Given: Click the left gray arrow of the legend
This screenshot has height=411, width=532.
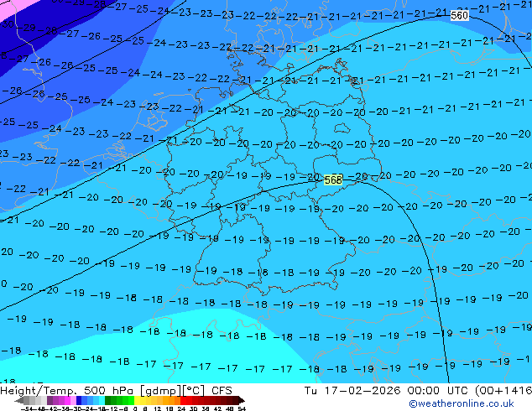Looking at the screenshot, I should coord(18,401).
